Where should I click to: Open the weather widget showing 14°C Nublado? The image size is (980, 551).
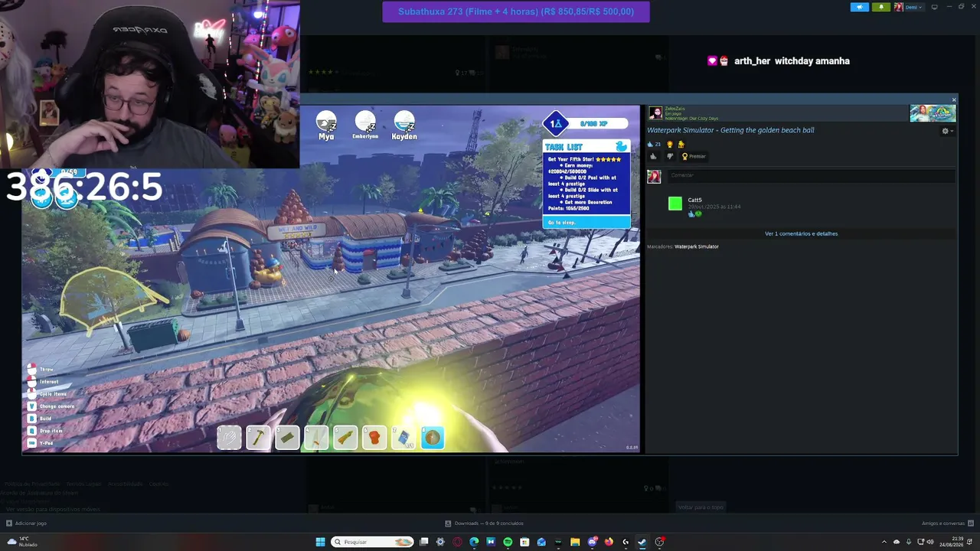(x=22, y=542)
